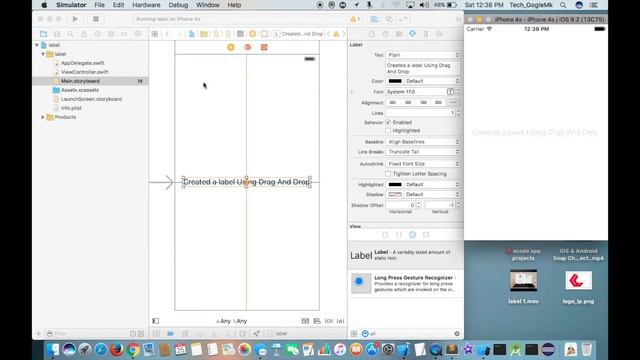Open the Text type Plain dropdown
The height and width of the screenshot is (360, 640).
(423, 55)
